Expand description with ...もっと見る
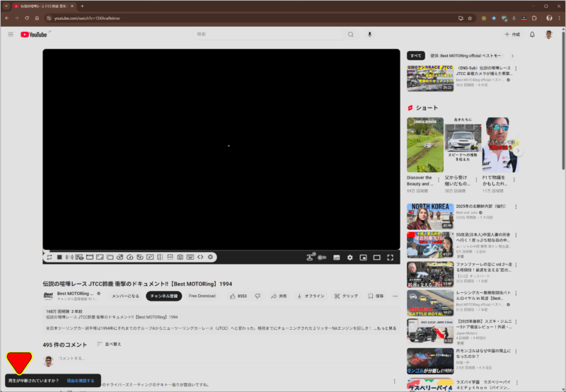 pos(385,328)
